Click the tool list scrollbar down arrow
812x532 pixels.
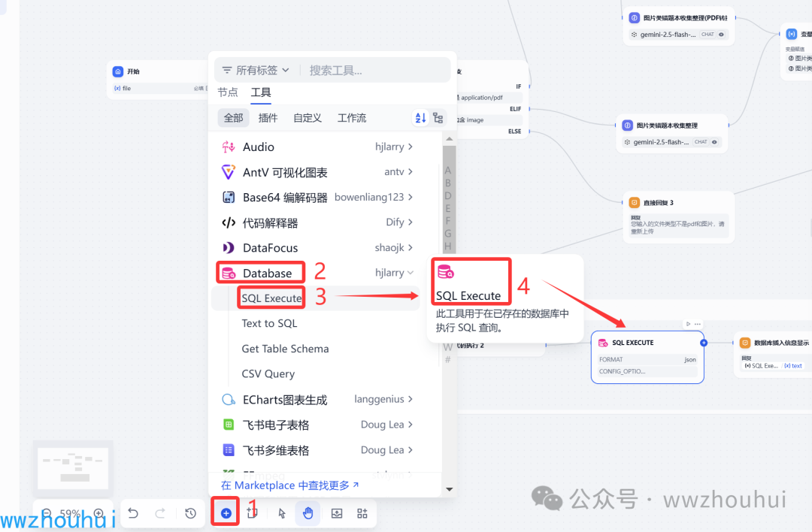point(449,489)
